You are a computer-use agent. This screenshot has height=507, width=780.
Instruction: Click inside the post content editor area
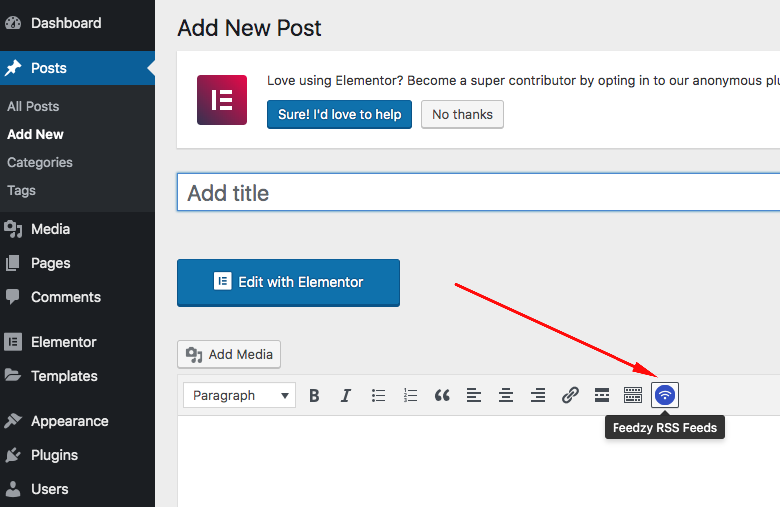(x=479, y=461)
